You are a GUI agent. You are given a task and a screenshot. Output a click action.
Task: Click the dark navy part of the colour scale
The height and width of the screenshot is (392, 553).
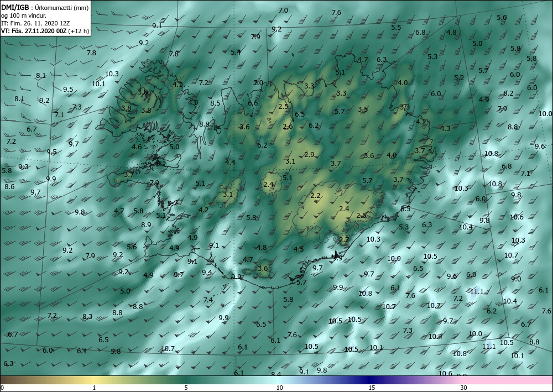click(368, 380)
